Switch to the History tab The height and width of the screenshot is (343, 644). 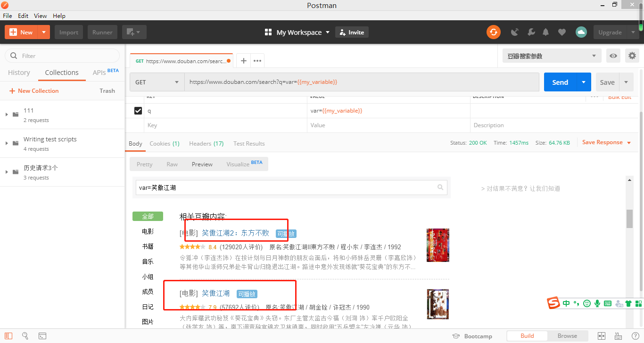19,73
